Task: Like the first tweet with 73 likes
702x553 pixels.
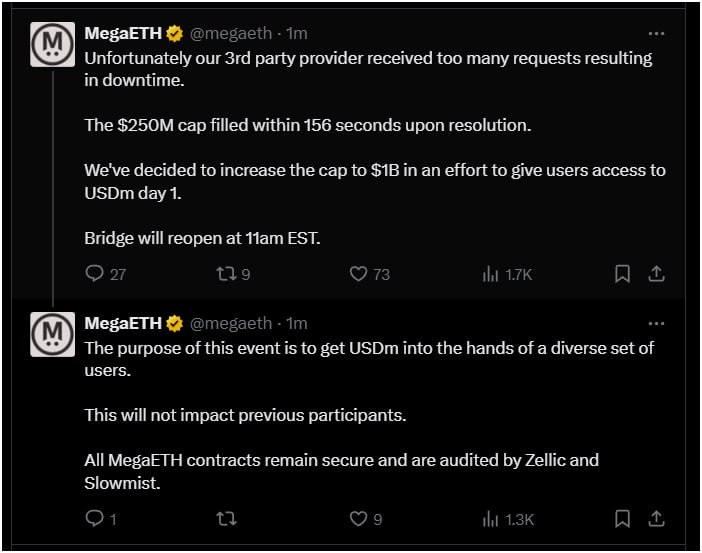Action: tap(358, 274)
